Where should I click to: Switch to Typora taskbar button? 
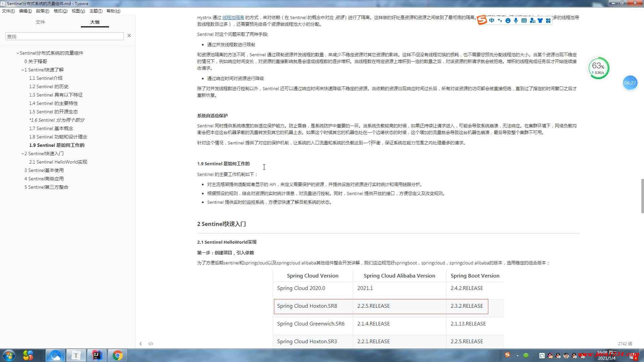click(76, 355)
